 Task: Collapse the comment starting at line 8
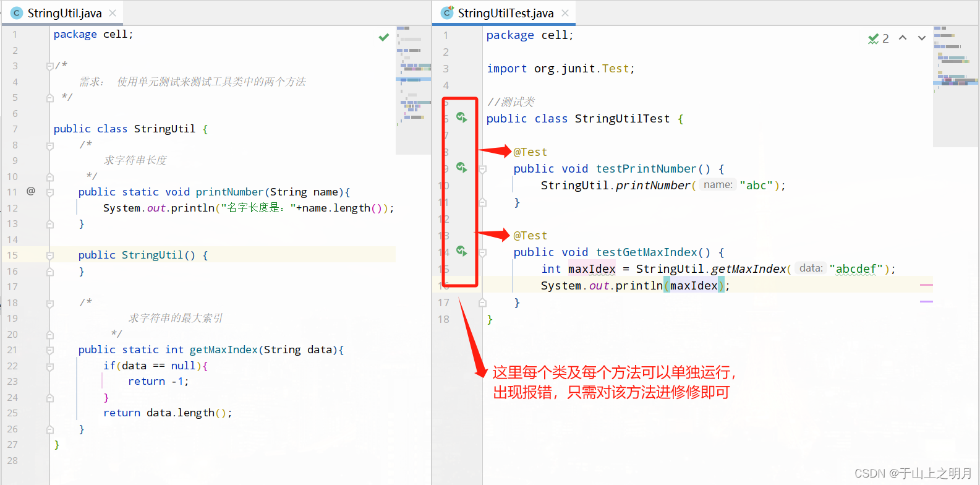50,145
